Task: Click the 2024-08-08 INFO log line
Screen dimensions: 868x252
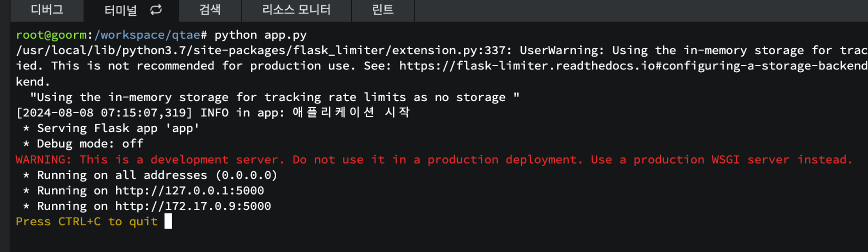Action: [213, 113]
